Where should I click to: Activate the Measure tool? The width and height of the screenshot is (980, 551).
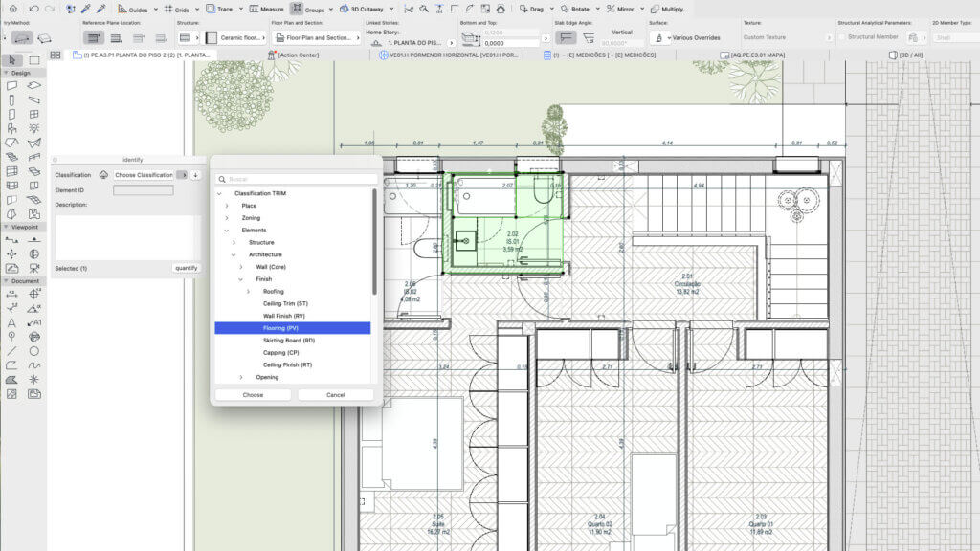click(266, 9)
